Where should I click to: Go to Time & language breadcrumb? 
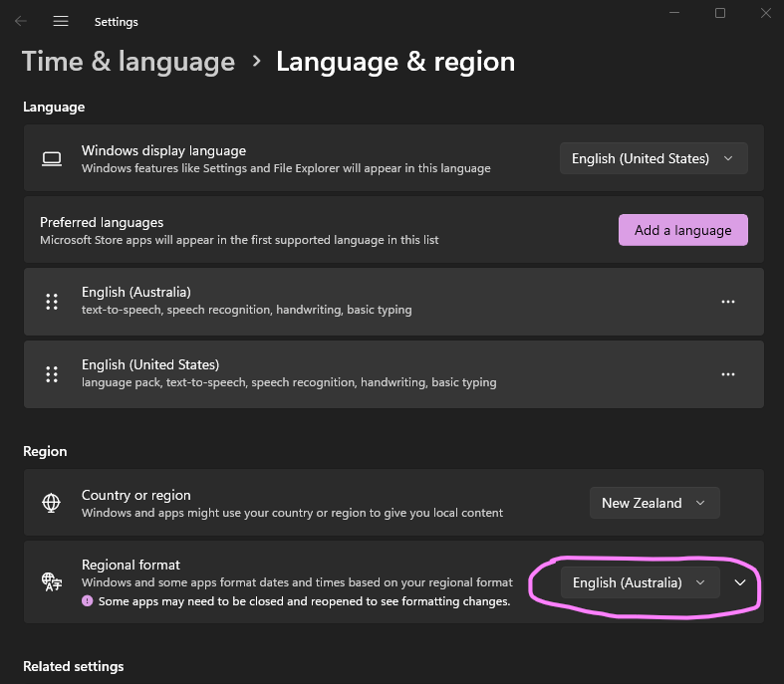(129, 62)
